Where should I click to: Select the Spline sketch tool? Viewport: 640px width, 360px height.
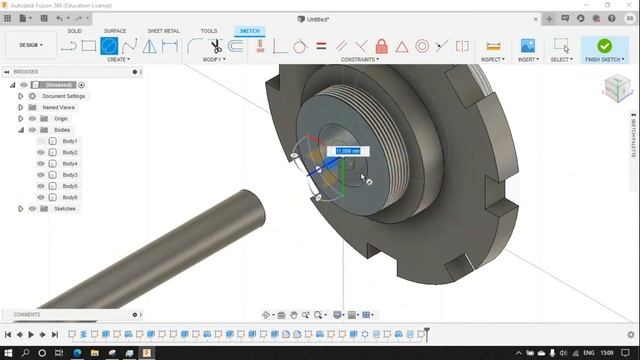(129, 46)
